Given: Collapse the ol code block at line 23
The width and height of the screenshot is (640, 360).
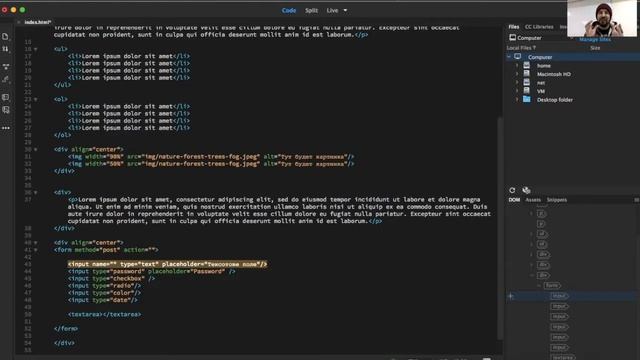Looking at the screenshot, I should coord(36,100).
